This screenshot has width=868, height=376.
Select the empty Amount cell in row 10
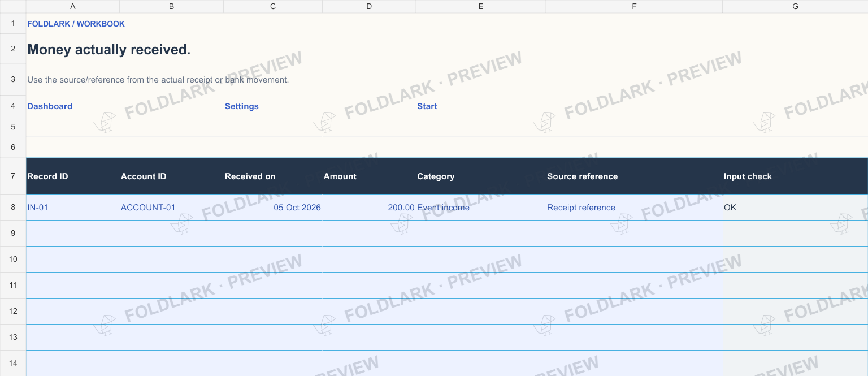tap(369, 260)
